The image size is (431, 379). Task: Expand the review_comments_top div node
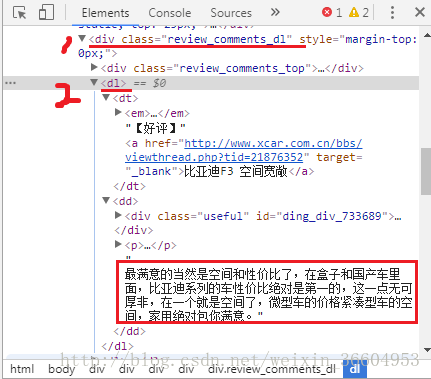pyautogui.click(x=94, y=68)
